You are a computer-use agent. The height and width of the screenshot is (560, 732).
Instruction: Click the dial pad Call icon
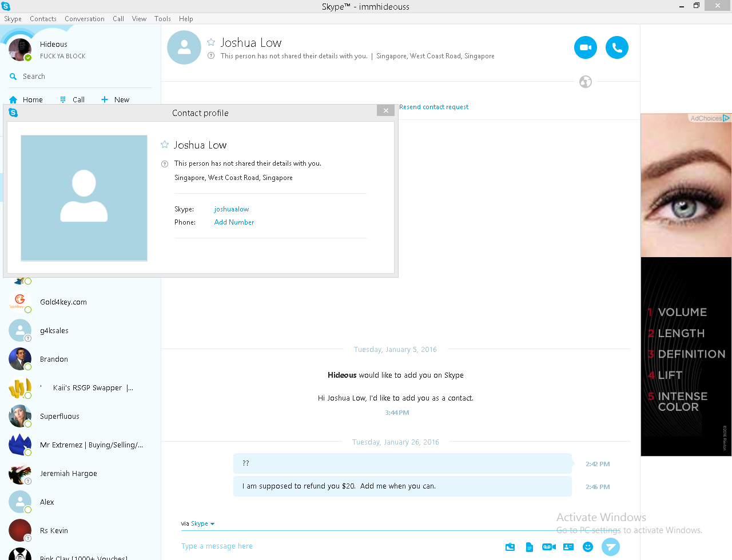(63, 99)
